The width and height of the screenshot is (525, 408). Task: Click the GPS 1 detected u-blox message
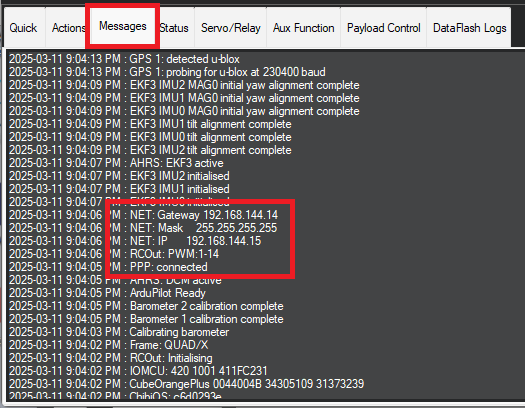(124, 59)
